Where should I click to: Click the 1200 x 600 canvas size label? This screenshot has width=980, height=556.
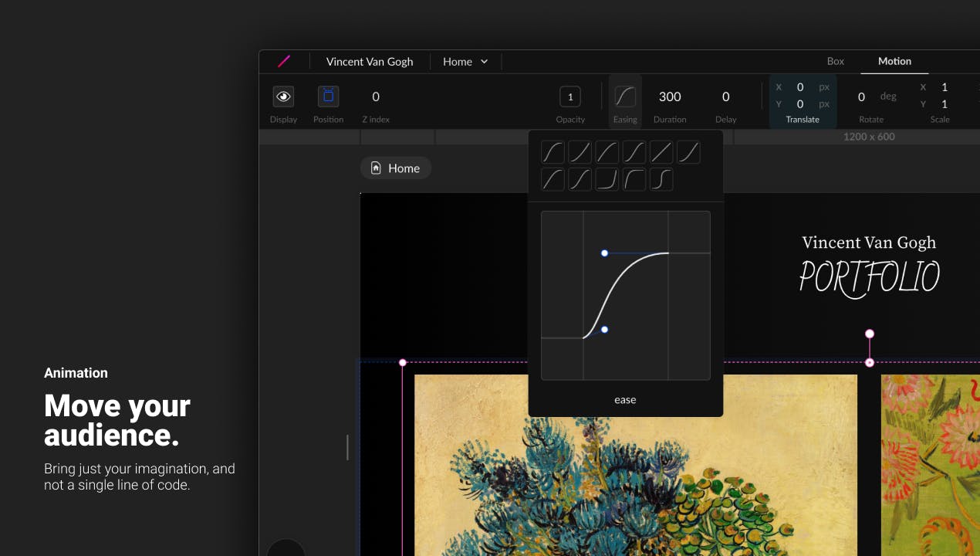(x=868, y=137)
